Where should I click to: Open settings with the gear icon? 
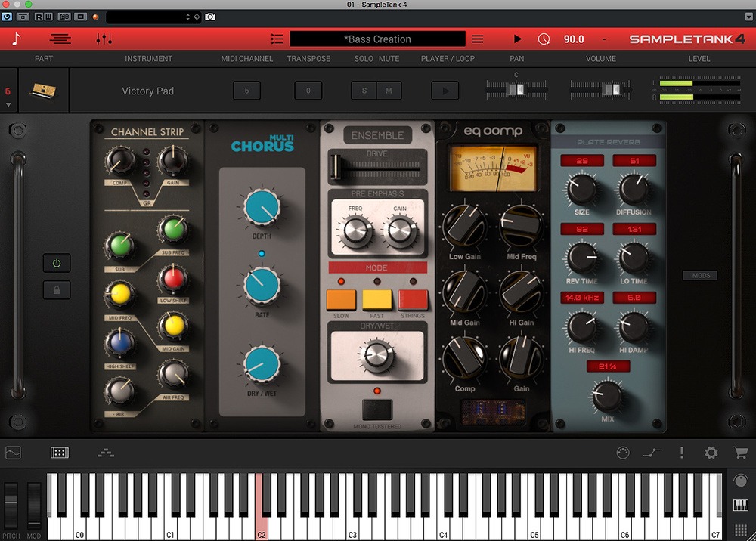pos(711,453)
